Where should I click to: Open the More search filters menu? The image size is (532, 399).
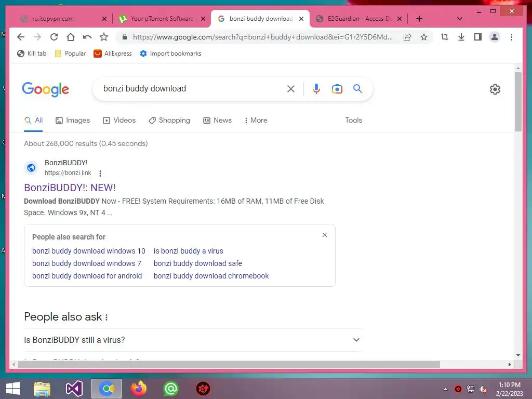pos(256,121)
